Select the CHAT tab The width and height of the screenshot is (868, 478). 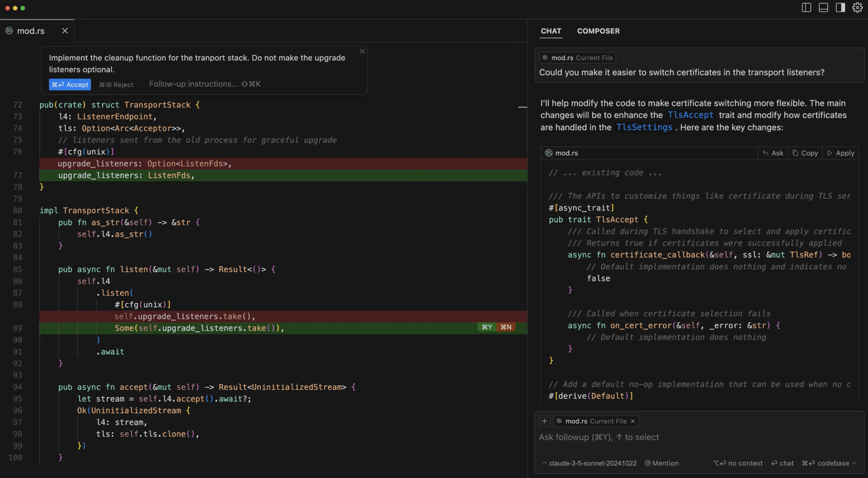[551, 30]
